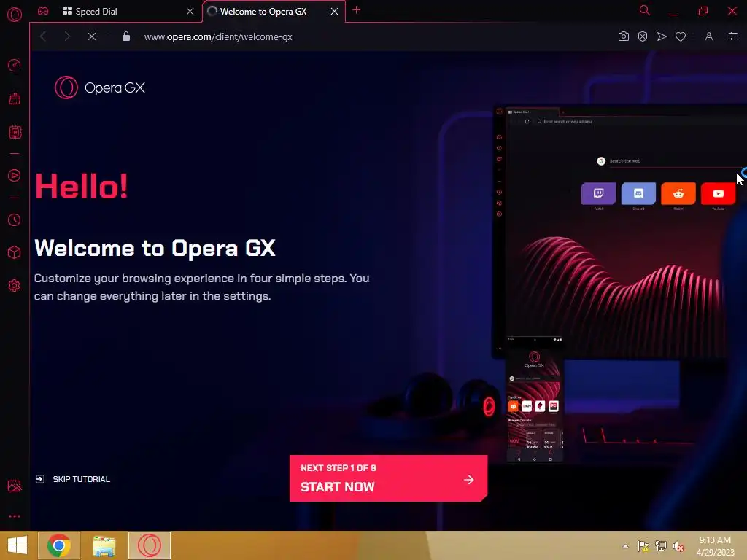Open GX Cleaner sidebar icon
Viewport: 747px width, 560px height.
pyautogui.click(x=15, y=98)
